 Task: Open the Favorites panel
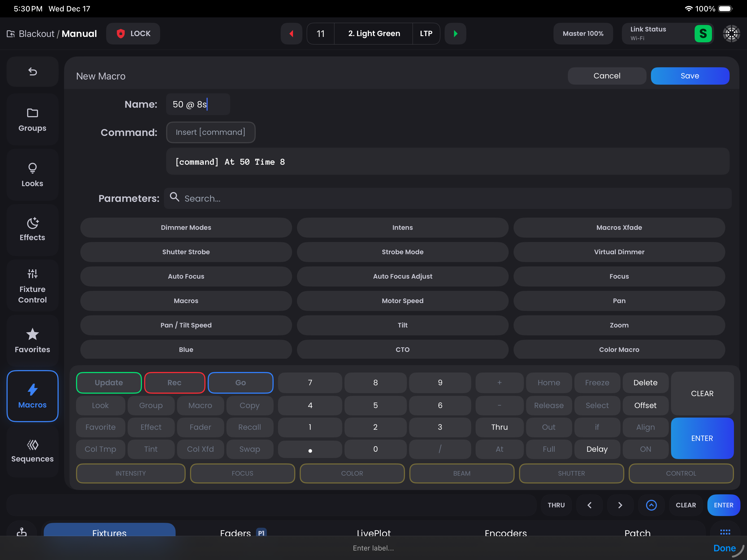click(32, 341)
